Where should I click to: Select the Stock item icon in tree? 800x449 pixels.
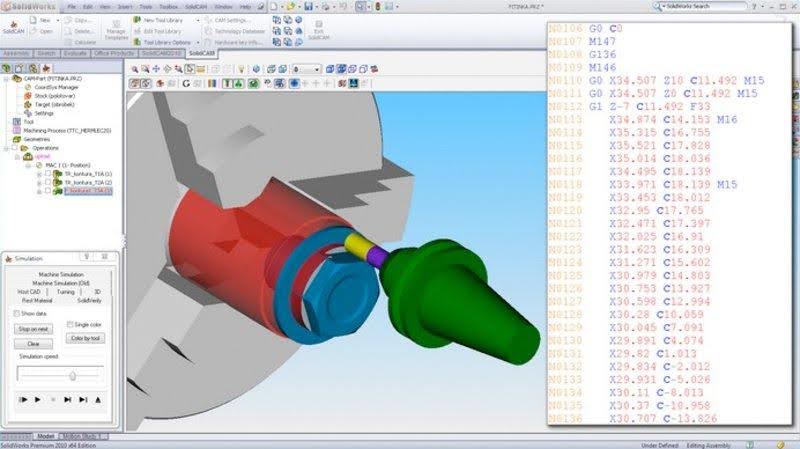pos(26,96)
